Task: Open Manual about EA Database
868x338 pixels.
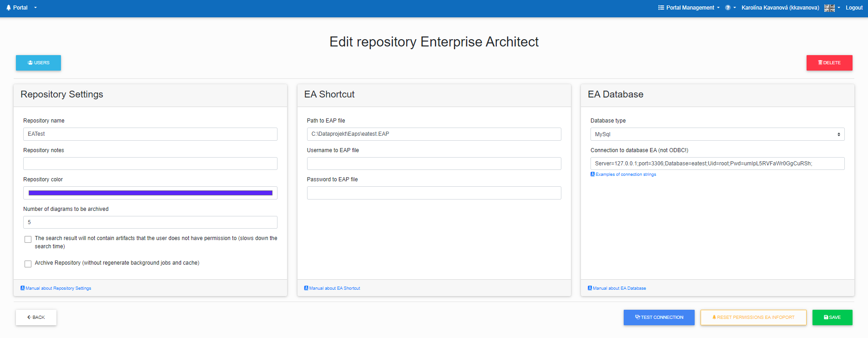Action: 617,288
